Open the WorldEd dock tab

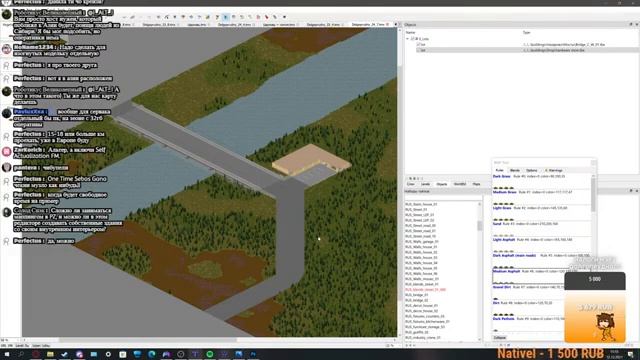[460, 184]
